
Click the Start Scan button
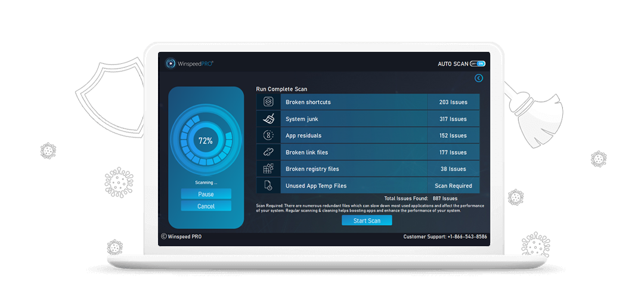tap(367, 221)
